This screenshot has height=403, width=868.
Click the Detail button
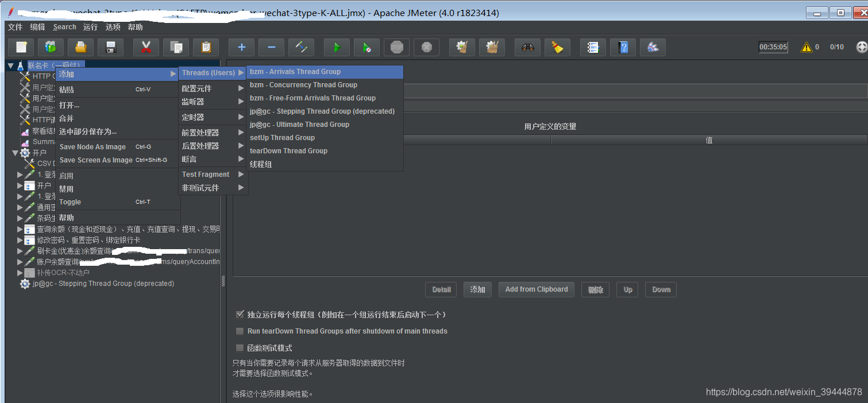click(441, 289)
